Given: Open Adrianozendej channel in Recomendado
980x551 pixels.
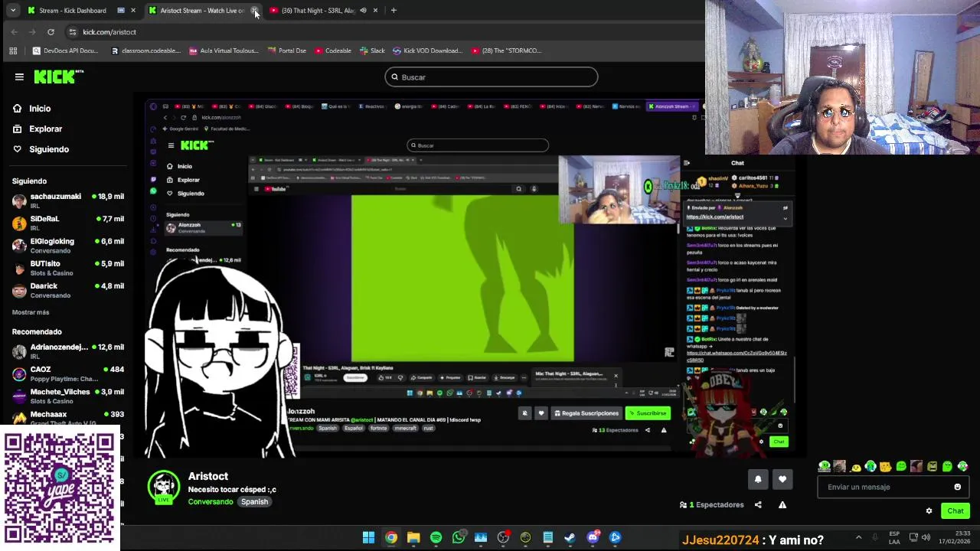Looking at the screenshot, I should (x=67, y=351).
